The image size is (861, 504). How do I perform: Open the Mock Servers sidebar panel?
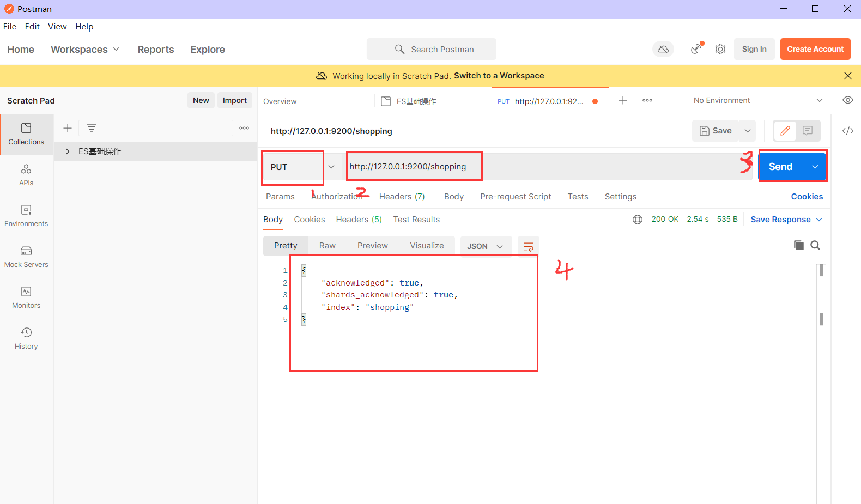[26, 257]
